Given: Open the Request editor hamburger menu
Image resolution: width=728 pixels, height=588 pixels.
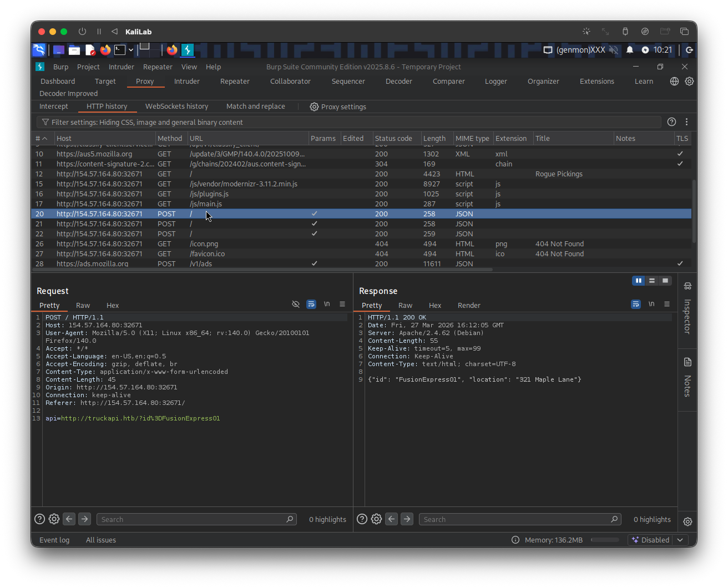Looking at the screenshot, I should click(x=342, y=305).
